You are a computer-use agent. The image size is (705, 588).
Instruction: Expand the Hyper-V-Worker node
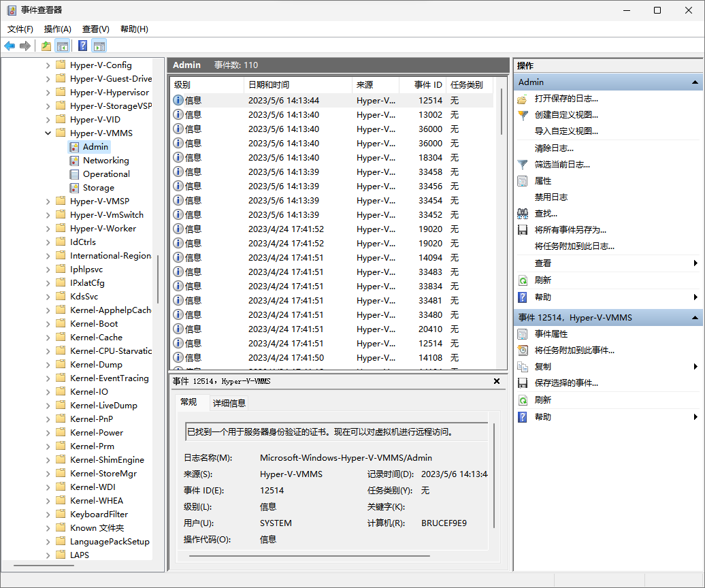coord(48,229)
